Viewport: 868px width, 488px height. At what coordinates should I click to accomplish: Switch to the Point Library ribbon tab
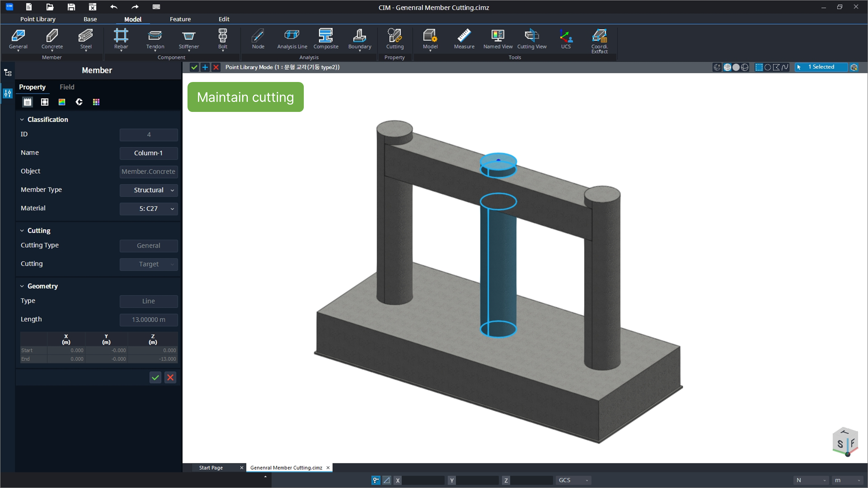coord(38,19)
